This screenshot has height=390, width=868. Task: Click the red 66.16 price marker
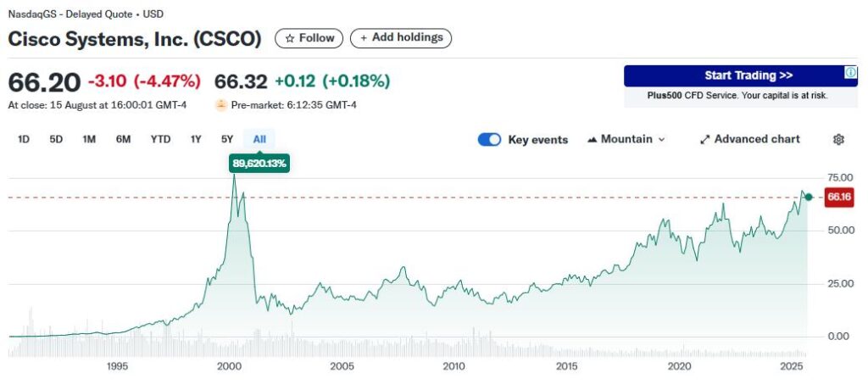click(838, 197)
